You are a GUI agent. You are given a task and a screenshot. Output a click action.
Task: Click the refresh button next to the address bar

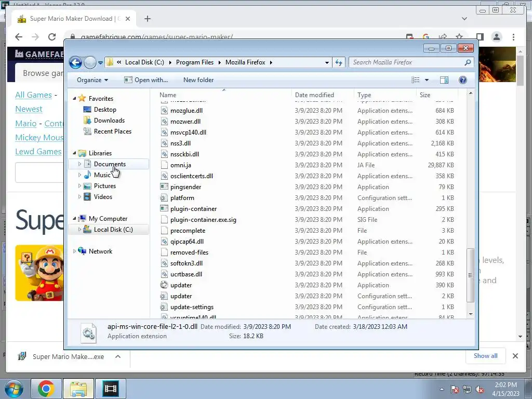[339, 62]
